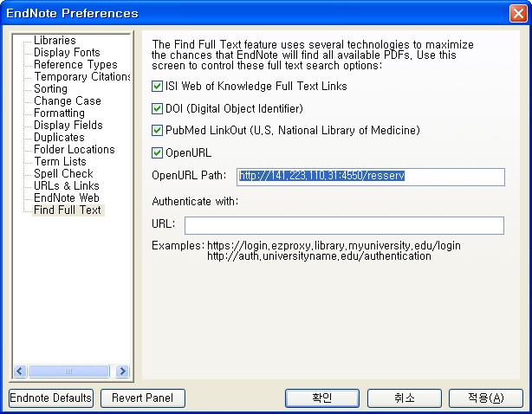
Task: Select Libraries in the preferences tree
Action: tap(55, 40)
